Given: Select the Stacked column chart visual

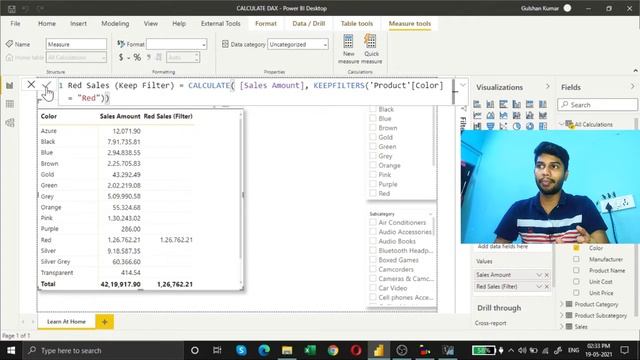Looking at the screenshot, I should (490, 104).
